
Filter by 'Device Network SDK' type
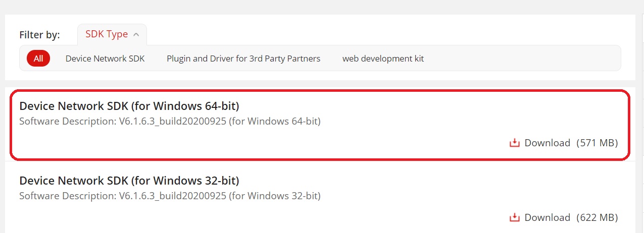[105, 59]
